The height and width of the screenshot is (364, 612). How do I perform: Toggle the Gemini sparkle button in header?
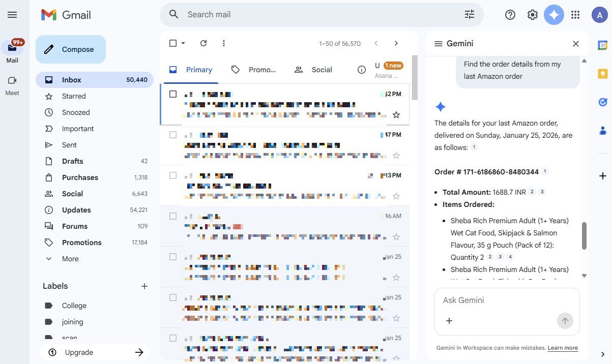[554, 15]
